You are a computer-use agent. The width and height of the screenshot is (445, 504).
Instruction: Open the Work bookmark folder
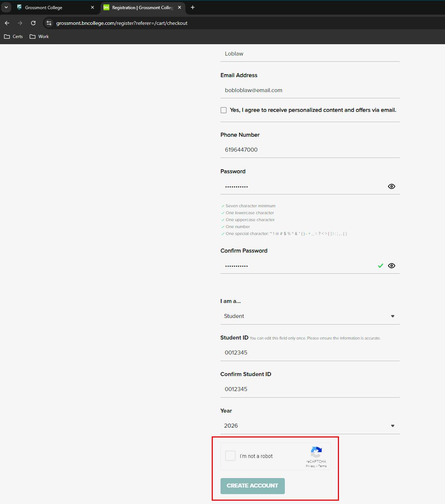click(39, 37)
